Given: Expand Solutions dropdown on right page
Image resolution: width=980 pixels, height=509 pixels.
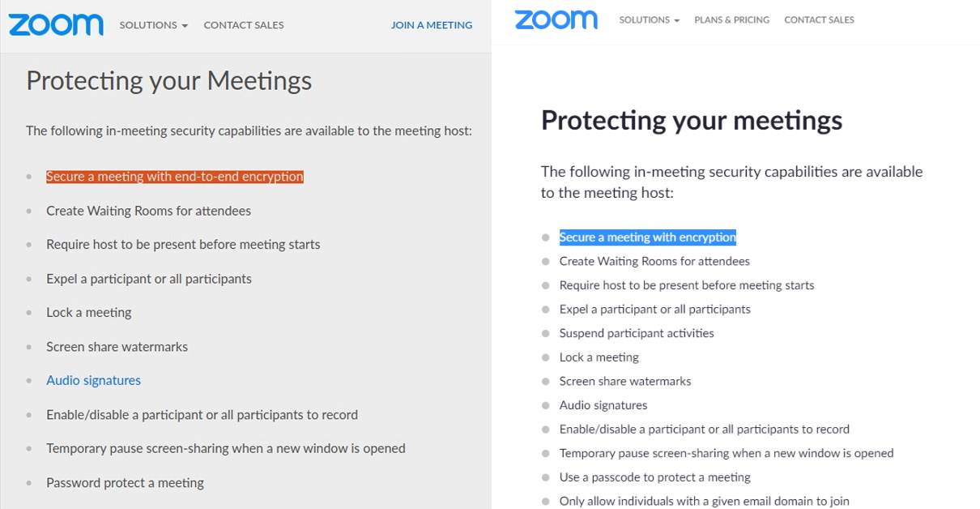Looking at the screenshot, I should (x=650, y=19).
